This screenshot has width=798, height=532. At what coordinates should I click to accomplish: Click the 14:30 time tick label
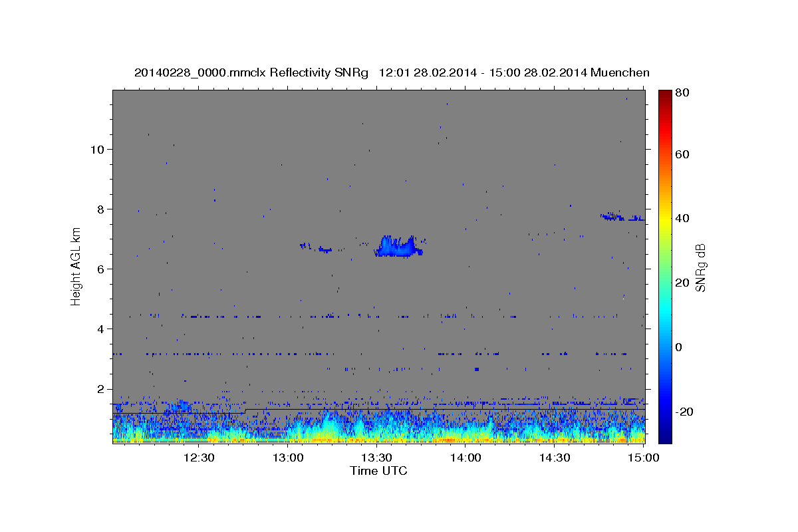pos(554,458)
